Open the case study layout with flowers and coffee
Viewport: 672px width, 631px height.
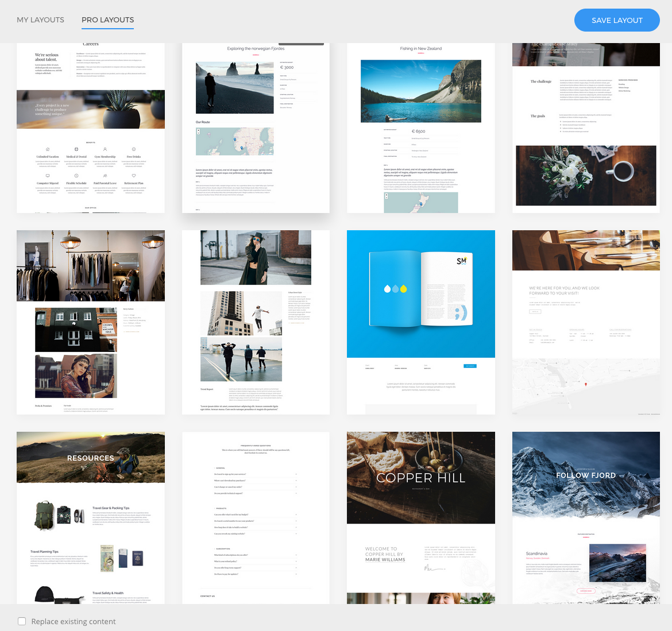(x=586, y=127)
